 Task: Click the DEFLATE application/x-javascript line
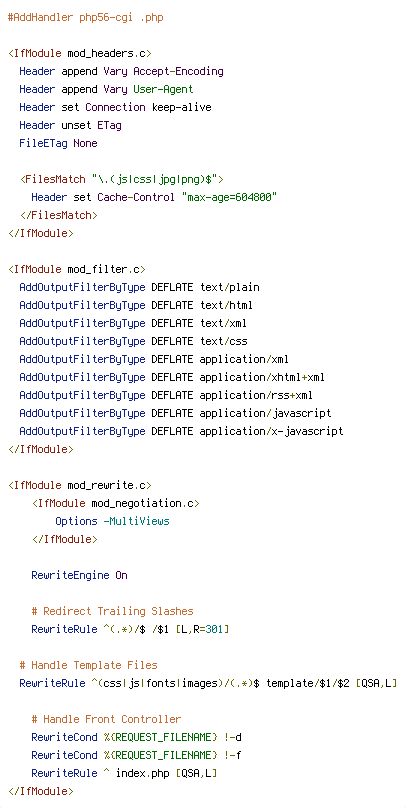coord(181,432)
